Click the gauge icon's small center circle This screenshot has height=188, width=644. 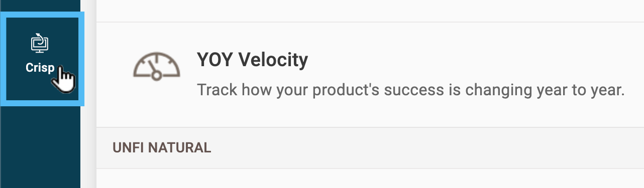[x=156, y=75]
